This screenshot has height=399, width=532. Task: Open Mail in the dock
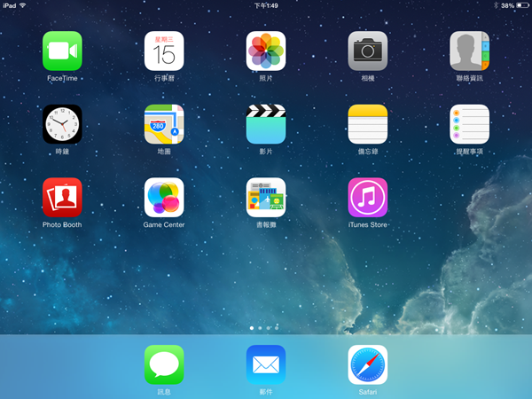[266, 364]
